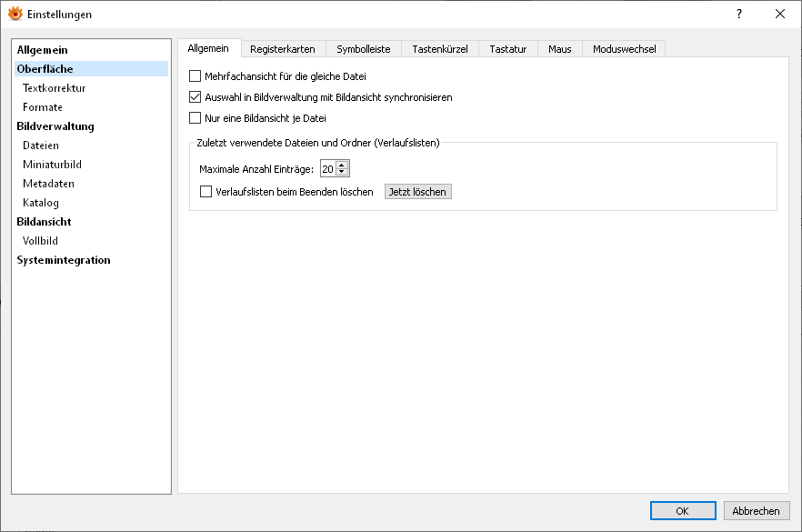Open Dateien settings category
802x532 pixels.
coord(91,146)
